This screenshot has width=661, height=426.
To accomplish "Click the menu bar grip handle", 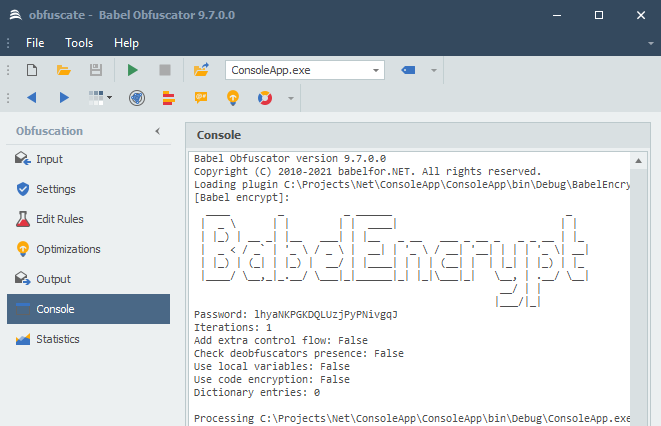I will (8, 43).
